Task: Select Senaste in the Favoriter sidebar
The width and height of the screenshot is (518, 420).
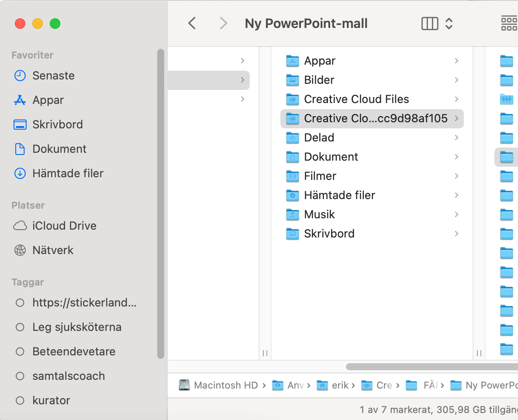Action: click(x=53, y=76)
